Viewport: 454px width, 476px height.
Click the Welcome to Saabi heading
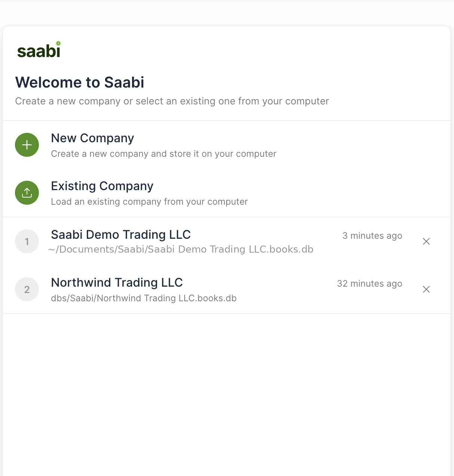[80, 82]
